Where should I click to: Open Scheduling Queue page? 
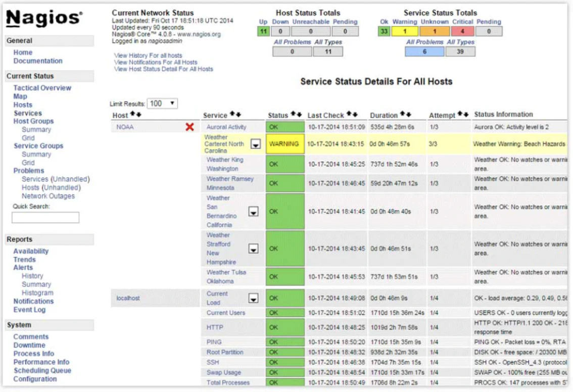(x=42, y=370)
